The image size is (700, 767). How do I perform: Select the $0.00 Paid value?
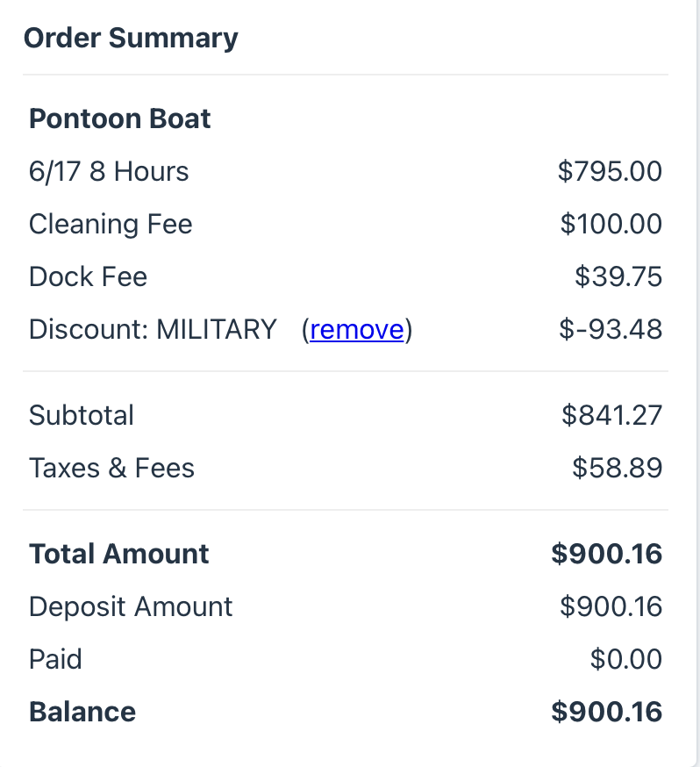click(x=626, y=659)
